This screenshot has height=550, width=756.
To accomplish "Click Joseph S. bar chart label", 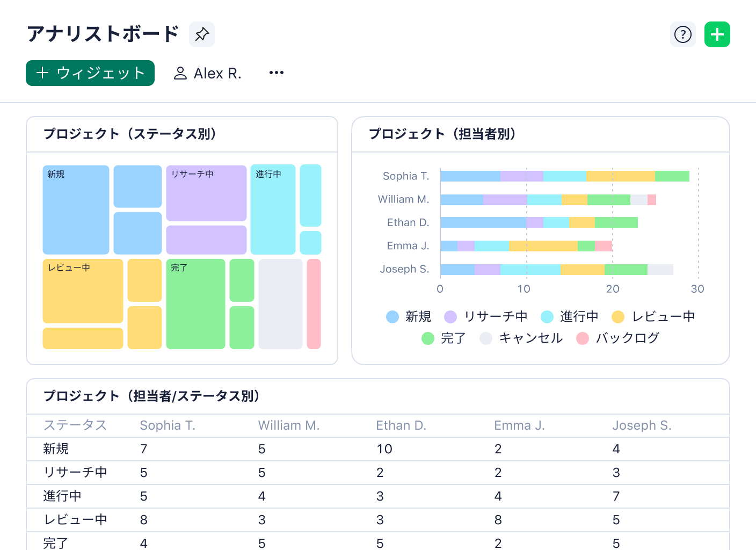I will click(x=405, y=269).
